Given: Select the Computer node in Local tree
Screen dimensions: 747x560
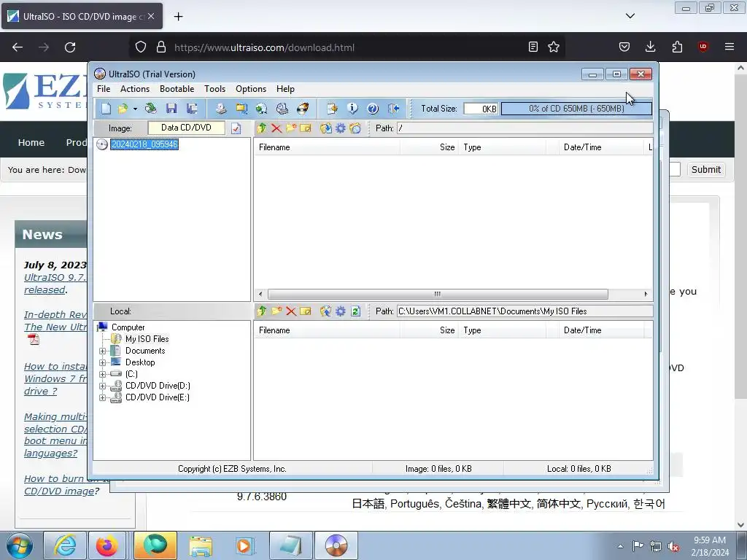Looking at the screenshot, I should pos(128,327).
